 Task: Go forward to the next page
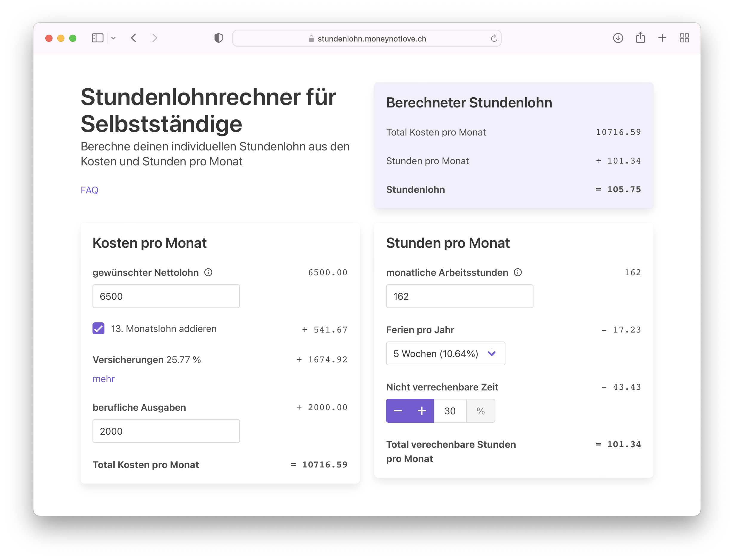155,38
